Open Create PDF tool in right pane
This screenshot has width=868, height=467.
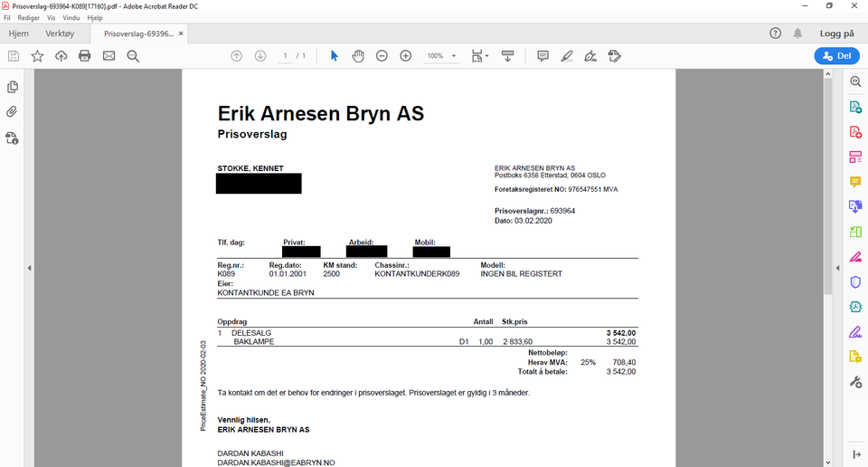pyautogui.click(x=856, y=132)
